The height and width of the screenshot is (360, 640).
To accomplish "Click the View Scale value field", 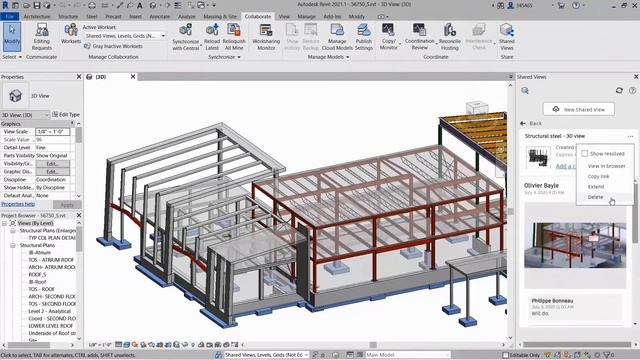I will click(x=53, y=132).
